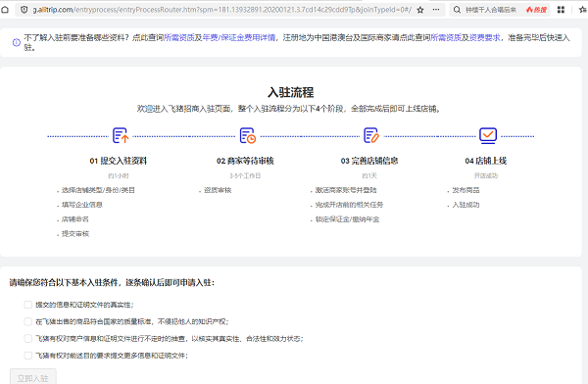Click the shield site-security icon

pos(24,10)
